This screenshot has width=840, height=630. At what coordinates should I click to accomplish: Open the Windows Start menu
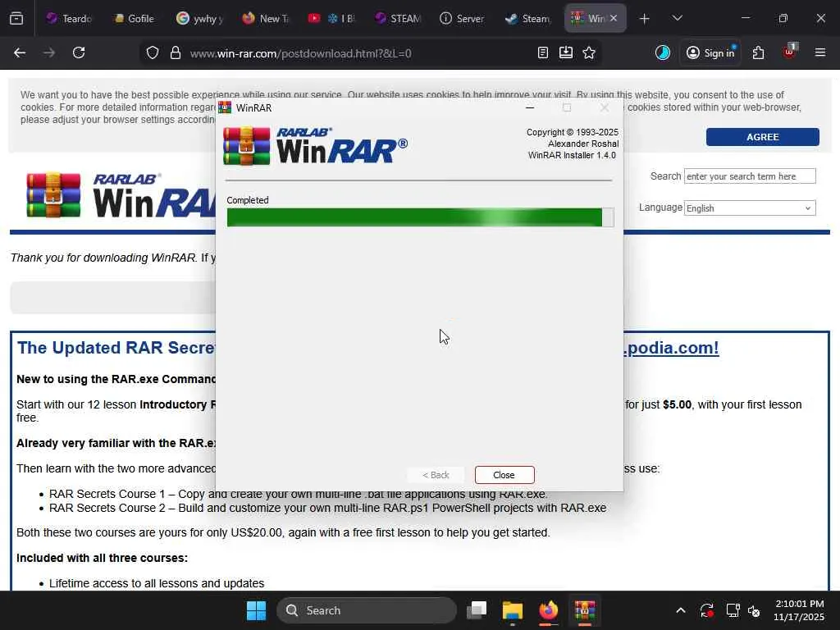tap(256, 610)
